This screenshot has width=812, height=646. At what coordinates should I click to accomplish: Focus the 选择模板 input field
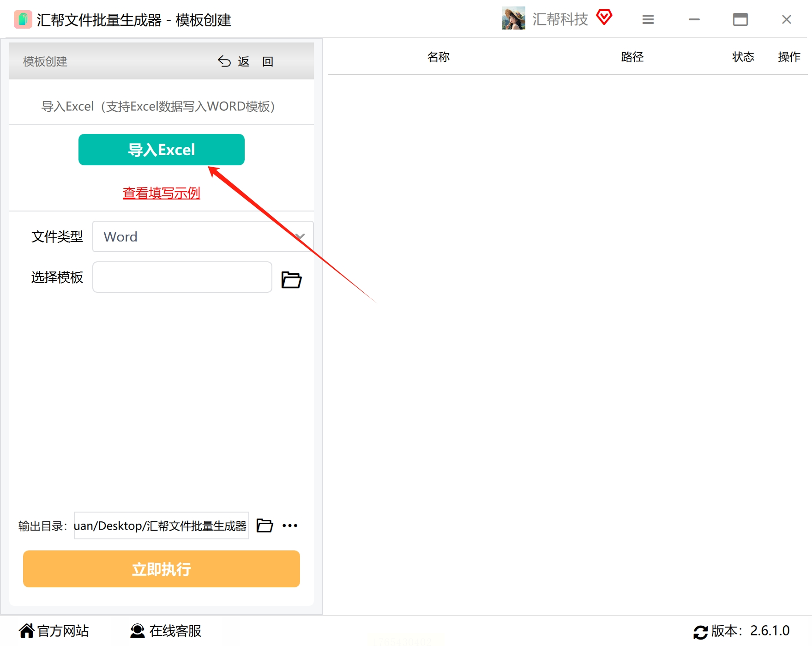click(182, 277)
